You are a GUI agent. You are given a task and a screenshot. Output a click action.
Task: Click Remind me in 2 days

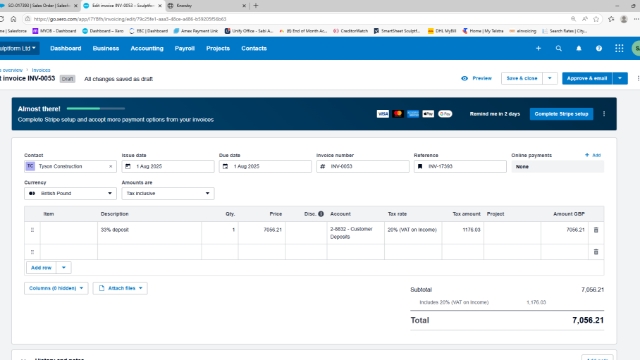pyautogui.click(x=495, y=114)
